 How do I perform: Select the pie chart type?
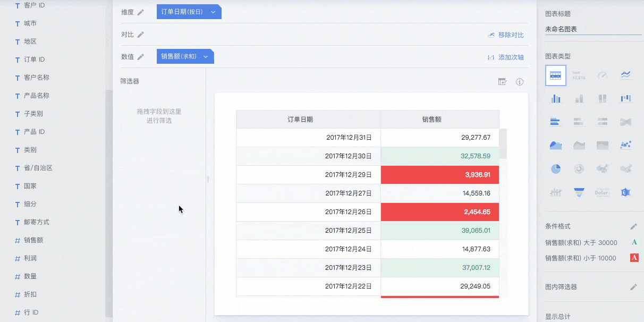556,169
